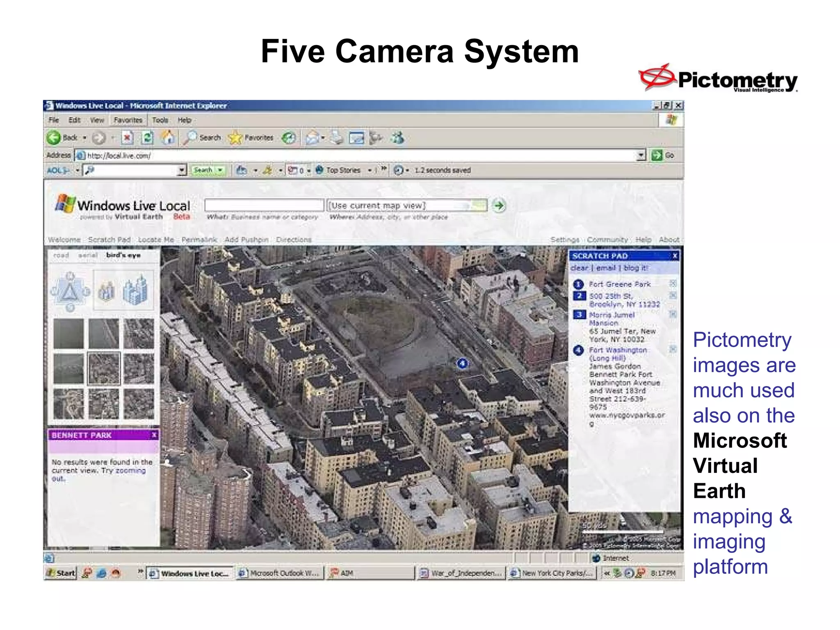The image size is (840, 630).
Task: Switch to New York City Parks taskbar window
Action: [x=552, y=573]
